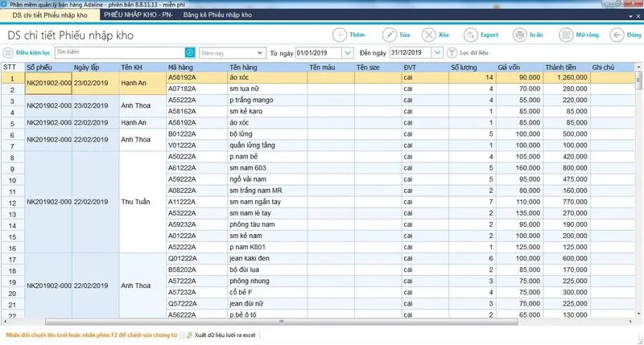Viewport: 644px width, 345px height.
Task: Click the In ấn (print) icon
Action: [x=520, y=35]
